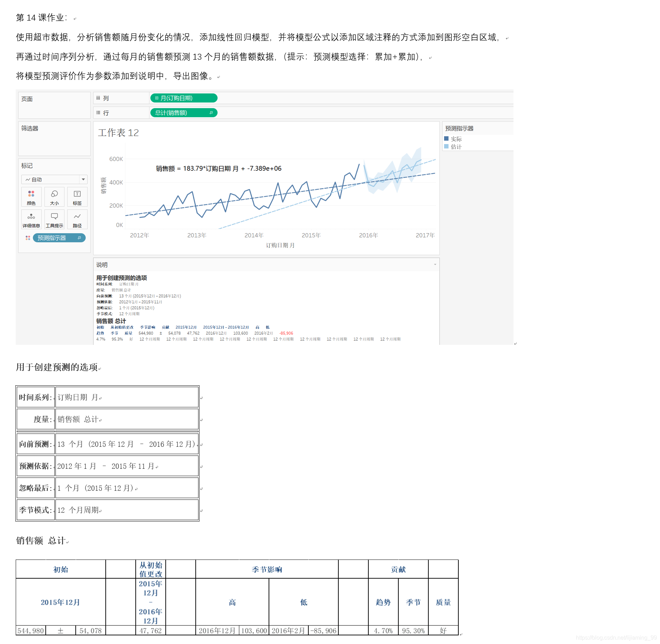Image resolution: width=660 pixels, height=644 pixels.
Task: Expand the 月(订购日期) pill date hierarchy
Action: point(157,98)
